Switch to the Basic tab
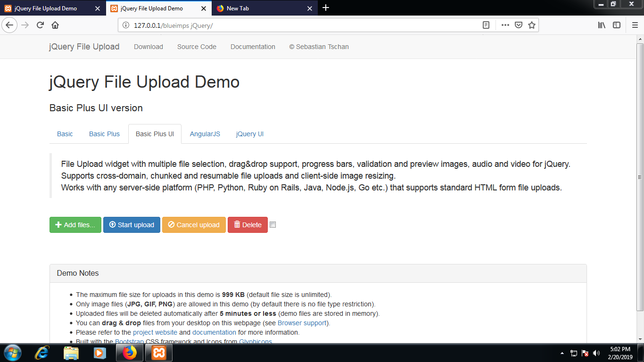Image resolution: width=644 pixels, height=362 pixels. click(65, 134)
